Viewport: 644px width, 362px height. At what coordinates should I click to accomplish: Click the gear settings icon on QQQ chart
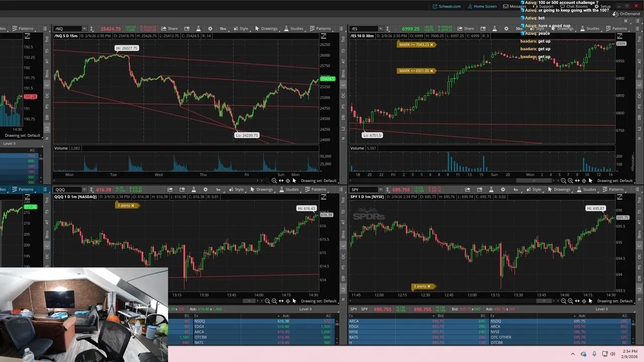point(205,190)
